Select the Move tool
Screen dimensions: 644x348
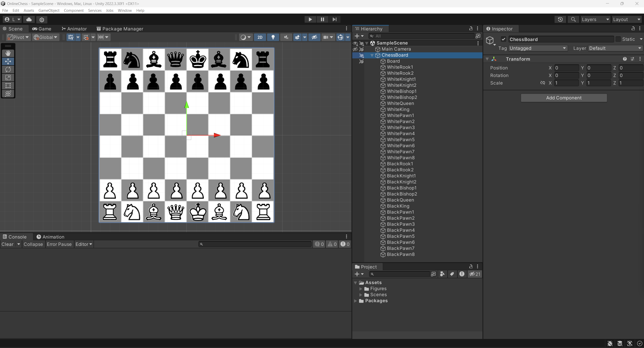[8, 61]
